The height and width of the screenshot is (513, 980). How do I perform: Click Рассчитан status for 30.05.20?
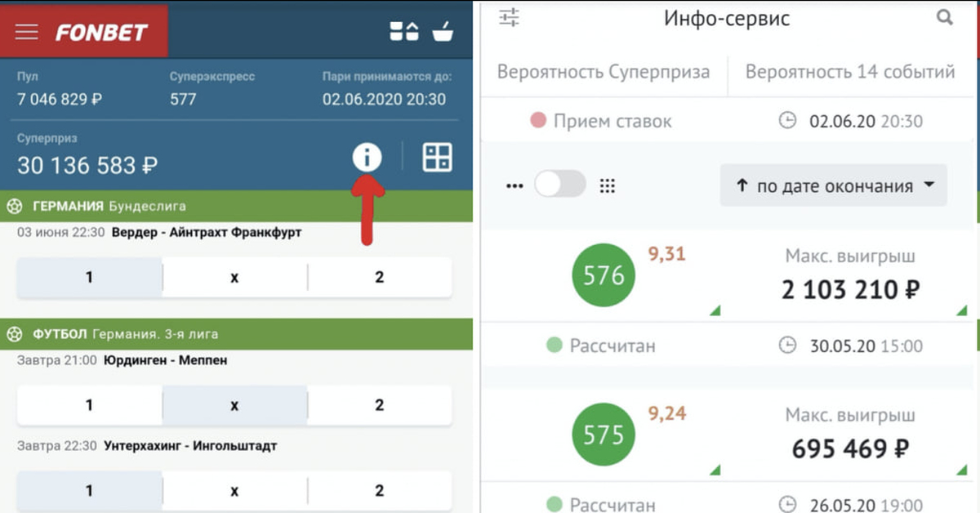tap(612, 346)
